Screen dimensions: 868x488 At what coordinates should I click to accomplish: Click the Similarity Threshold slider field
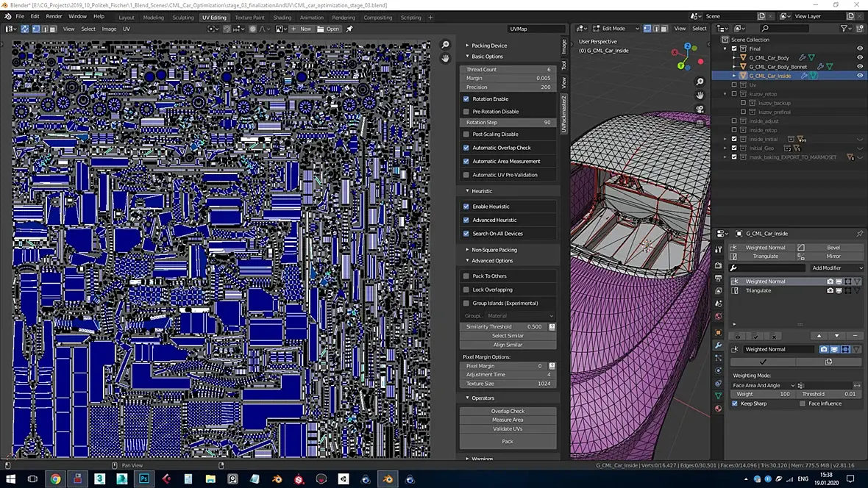point(503,326)
